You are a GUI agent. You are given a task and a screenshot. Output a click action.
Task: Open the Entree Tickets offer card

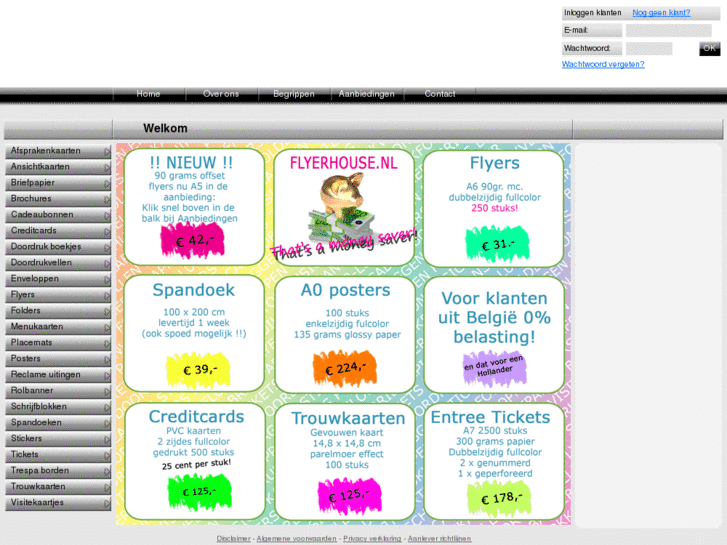click(x=494, y=462)
